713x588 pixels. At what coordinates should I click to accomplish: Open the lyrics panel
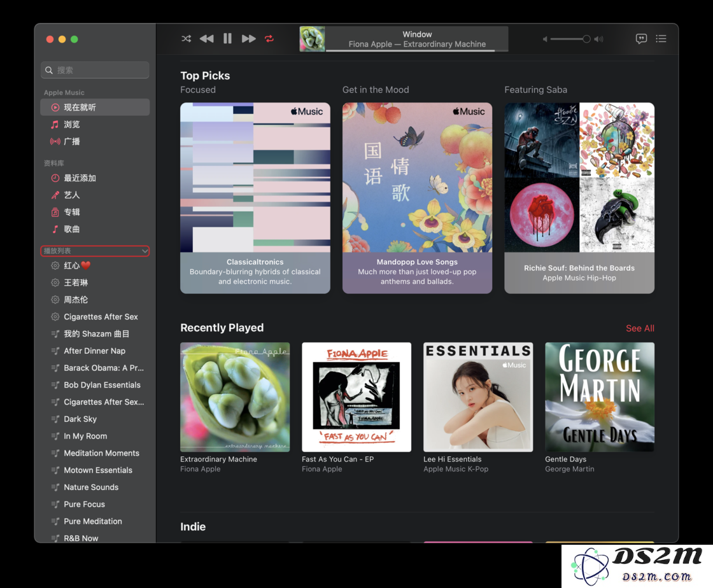tap(641, 39)
